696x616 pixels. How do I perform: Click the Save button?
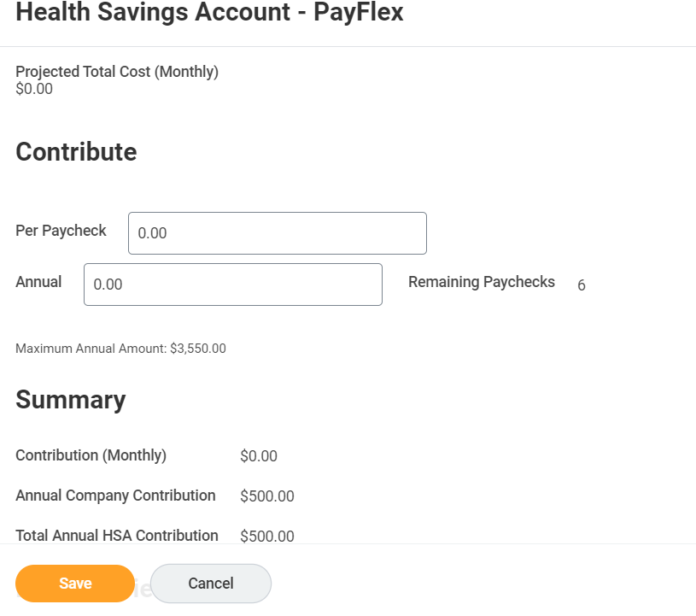pyautogui.click(x=75, y=584)
